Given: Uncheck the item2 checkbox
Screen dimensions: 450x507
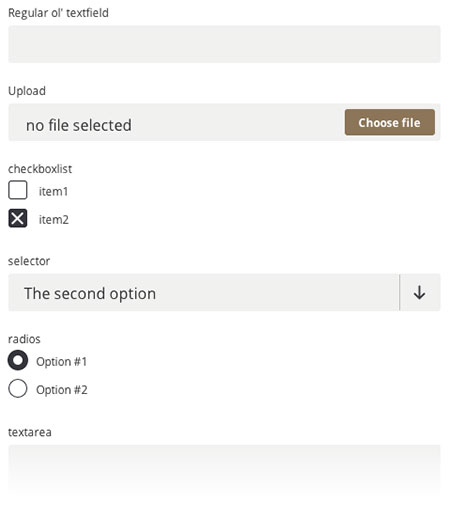Looking at the screenshot, I should pyautogui.click(x=18, y=218).
